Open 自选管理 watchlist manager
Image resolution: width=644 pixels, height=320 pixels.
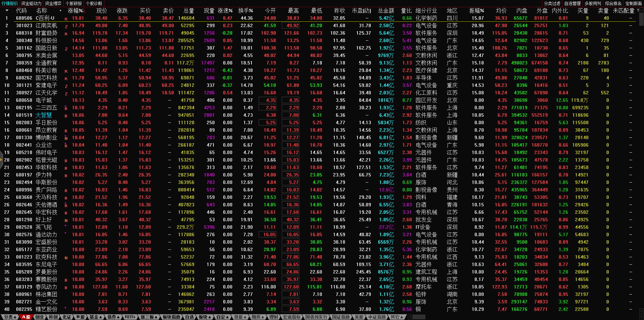click(572, 3)
